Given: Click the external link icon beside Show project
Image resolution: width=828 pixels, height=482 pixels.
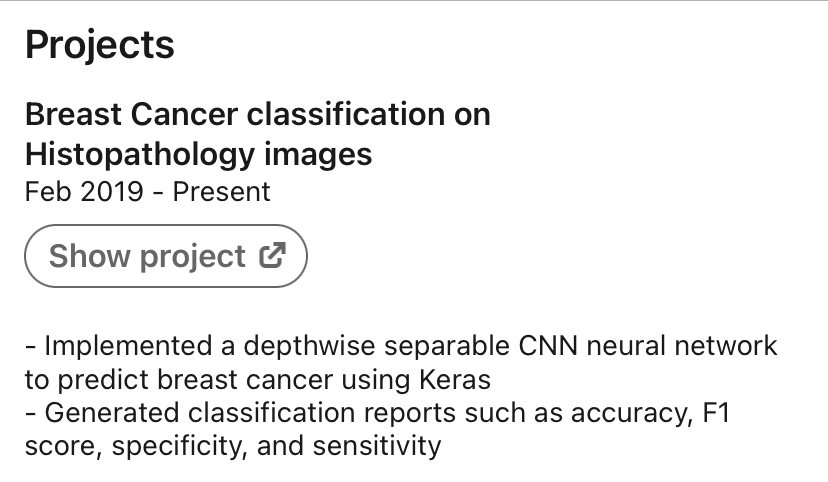Looking at the screenshot, I should 272,256.
